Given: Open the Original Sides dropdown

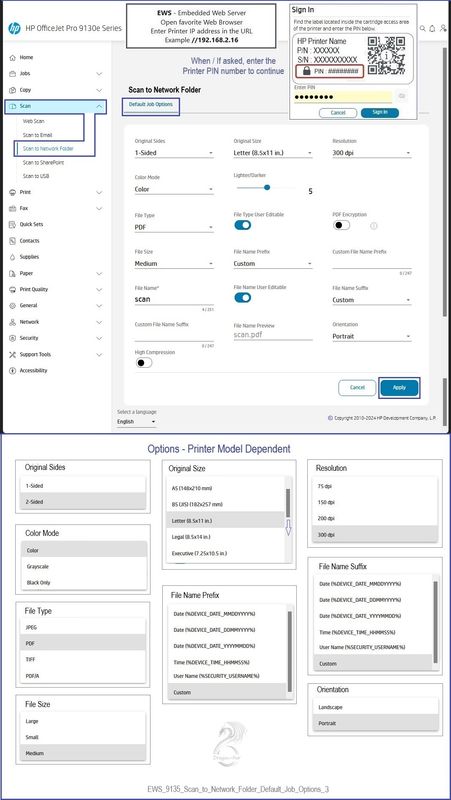Looking at the screenshot, I should coord(174,153).
